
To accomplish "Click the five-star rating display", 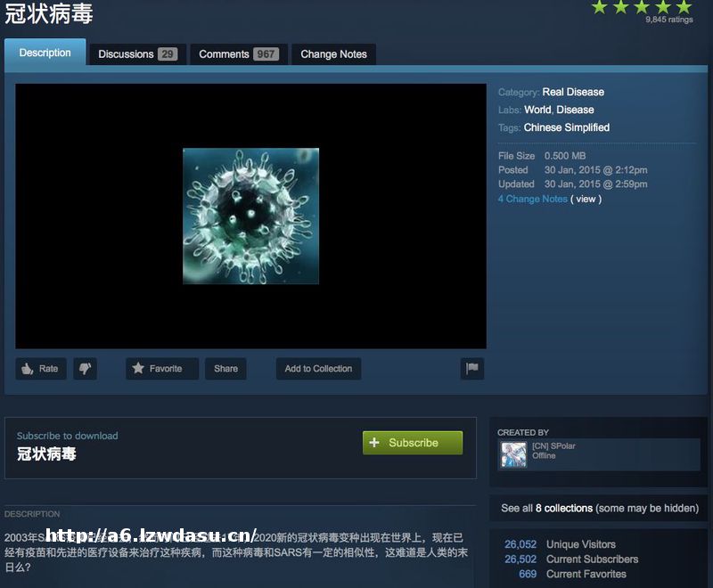I will coord(642,7).
